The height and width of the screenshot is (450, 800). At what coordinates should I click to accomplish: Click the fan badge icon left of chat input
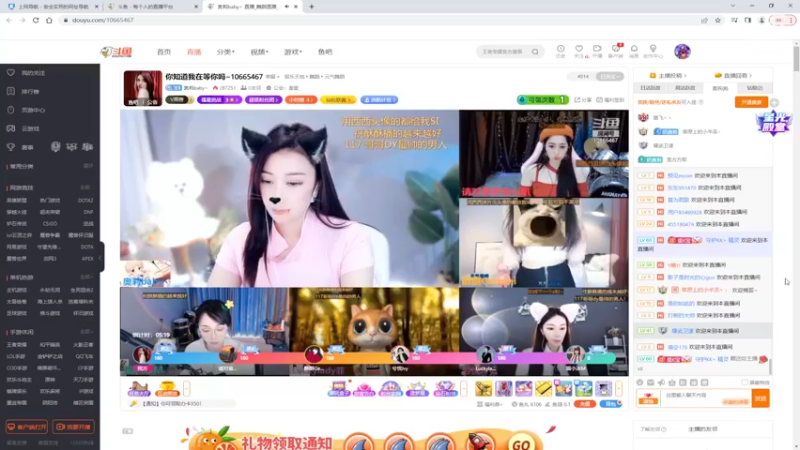click(648, 398)
